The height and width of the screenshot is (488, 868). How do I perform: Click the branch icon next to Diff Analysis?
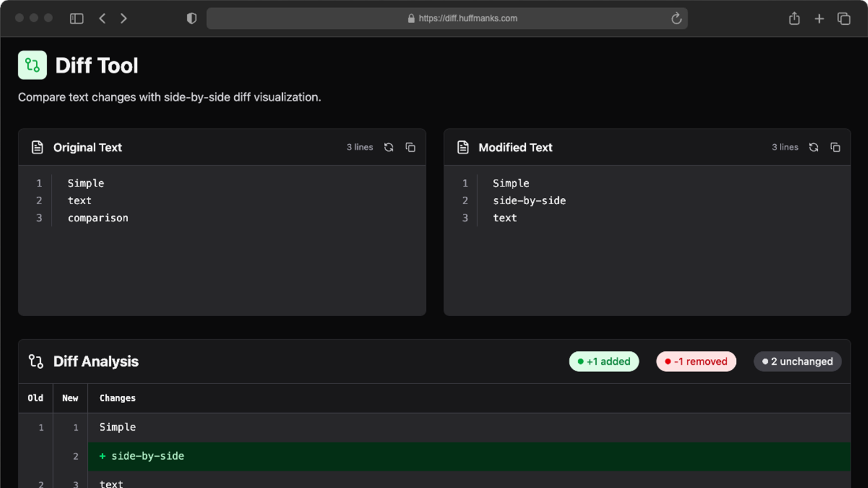(35, 361)
